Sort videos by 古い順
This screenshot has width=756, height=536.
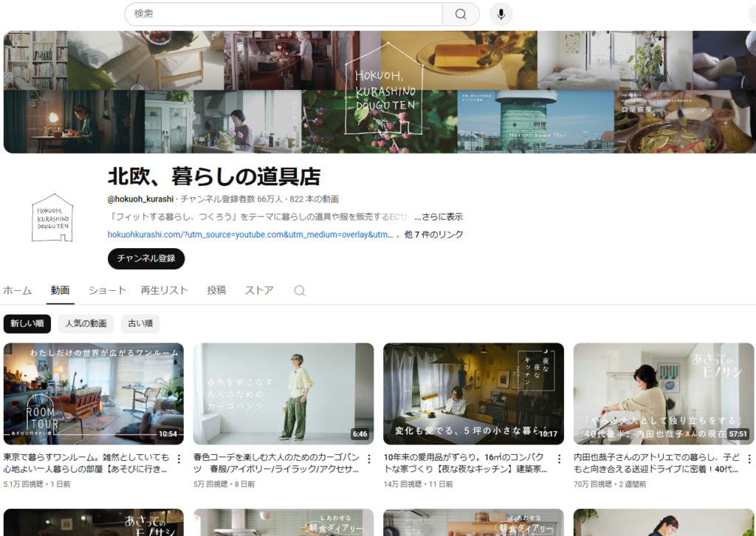coord(140,323)
